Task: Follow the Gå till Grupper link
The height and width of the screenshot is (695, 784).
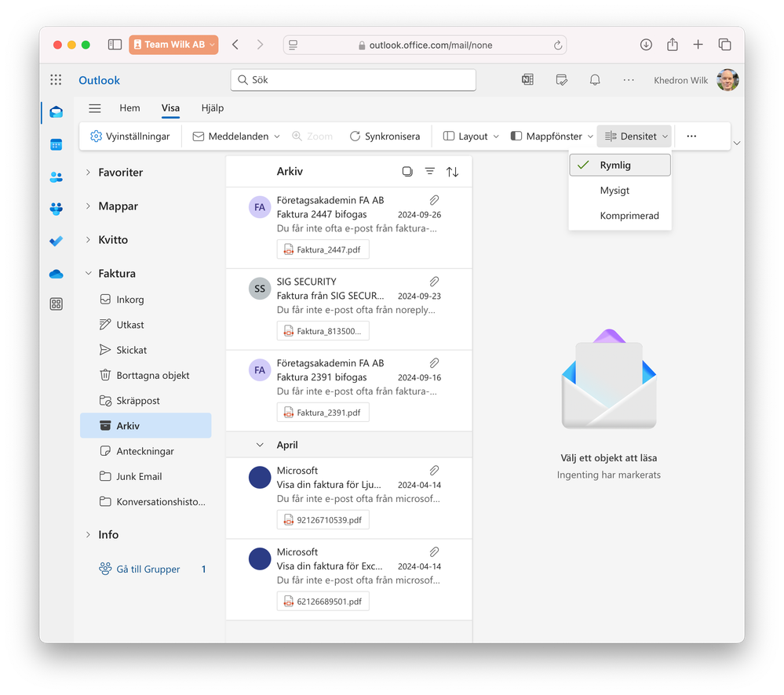Action: tap(148, 569)
